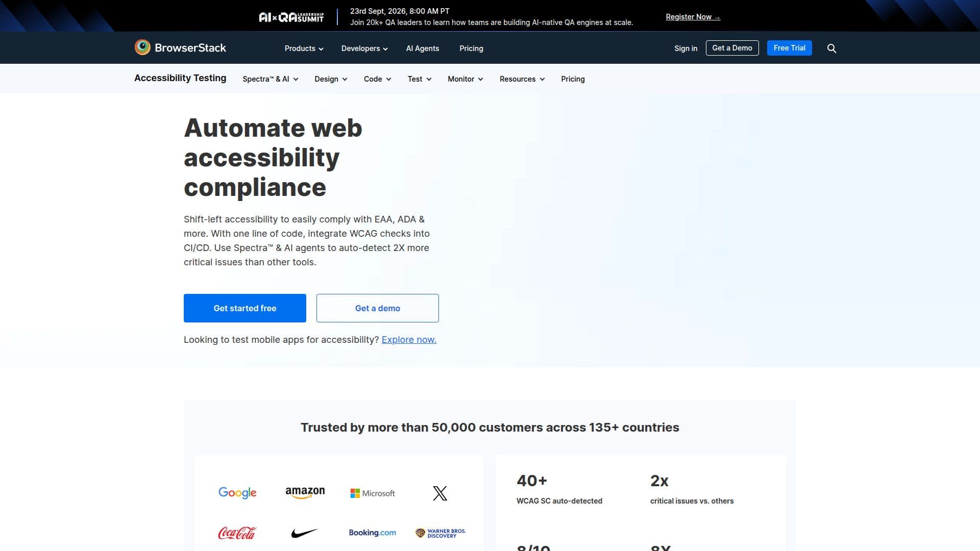
Task: Click the Booking.com logo
Action: [373, 533]
